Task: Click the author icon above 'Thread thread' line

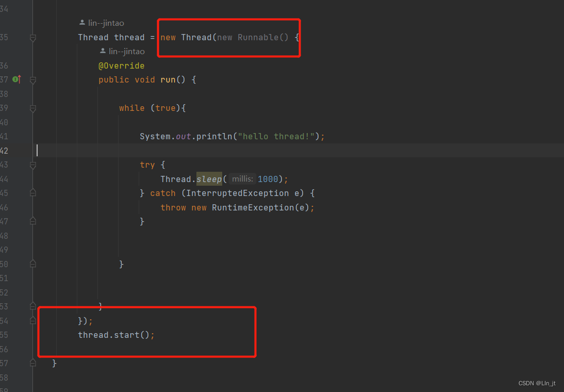Action: coord(82,23)
